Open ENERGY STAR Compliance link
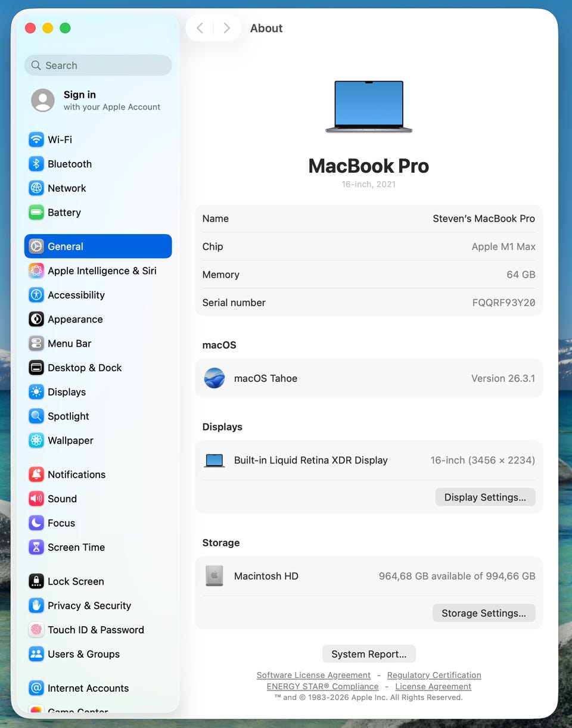Image resolution: width=572 pixels, height=728 pixels. click(x=322, y=686)
